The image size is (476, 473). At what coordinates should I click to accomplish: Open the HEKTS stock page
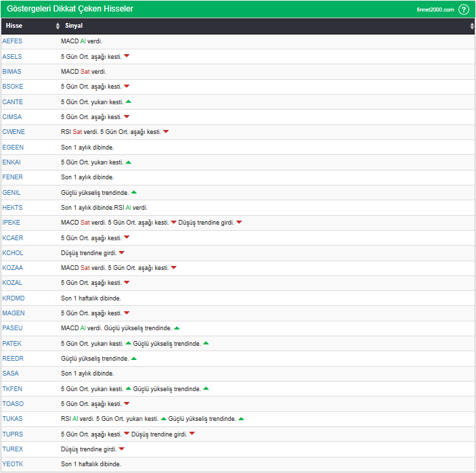(12, 208)
